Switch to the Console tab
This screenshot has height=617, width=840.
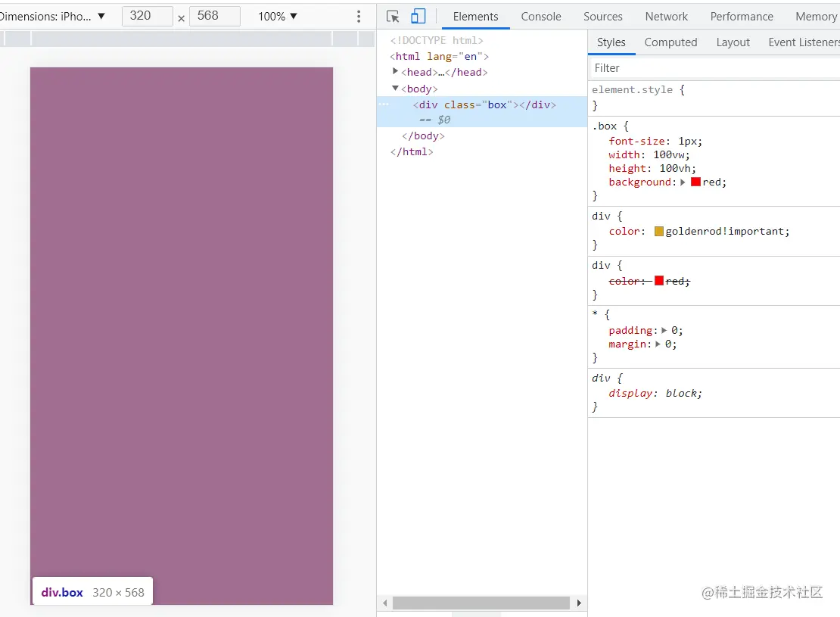click(541, 17)
